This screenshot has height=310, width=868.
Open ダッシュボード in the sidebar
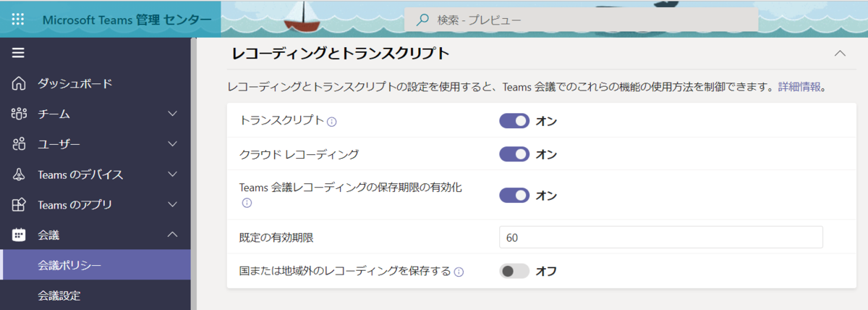coord(95,83)
